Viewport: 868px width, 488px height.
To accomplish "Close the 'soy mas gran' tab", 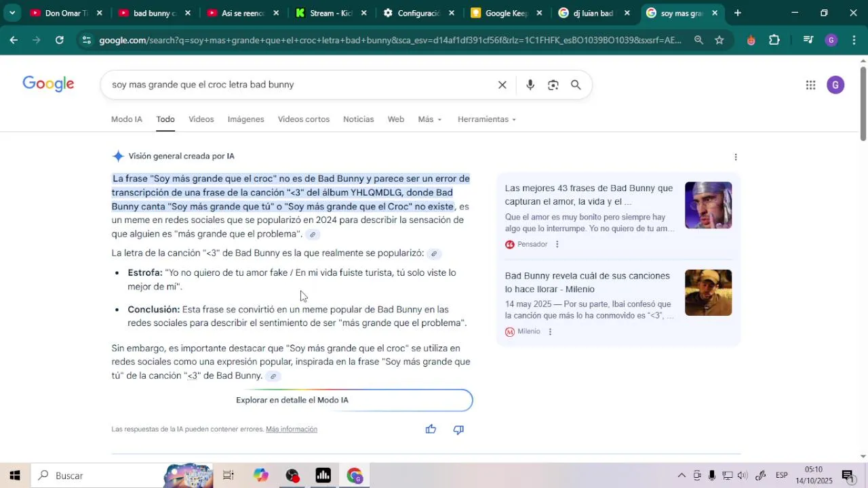I will (x=714, y=13).
